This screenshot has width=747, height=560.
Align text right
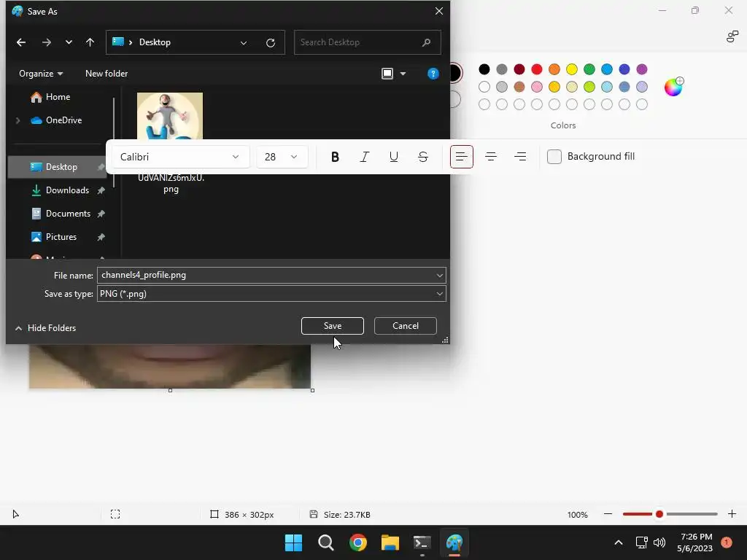[520, 157]
